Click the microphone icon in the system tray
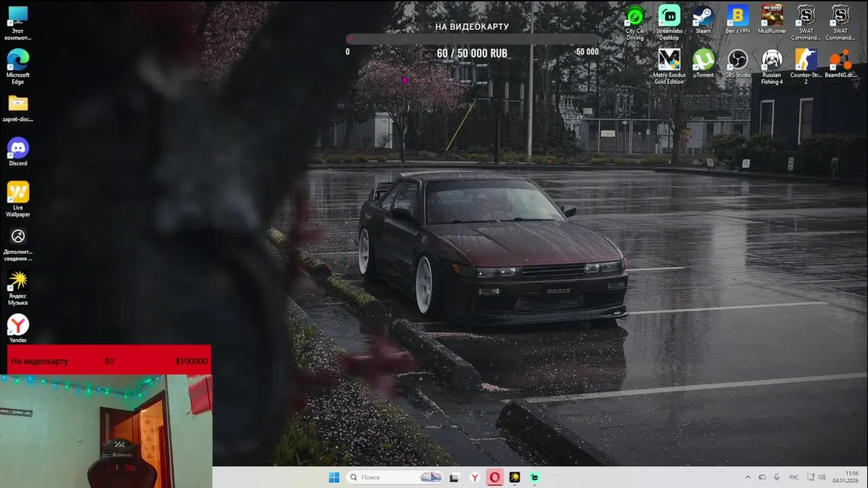868x488 pixels. (776, 477)
